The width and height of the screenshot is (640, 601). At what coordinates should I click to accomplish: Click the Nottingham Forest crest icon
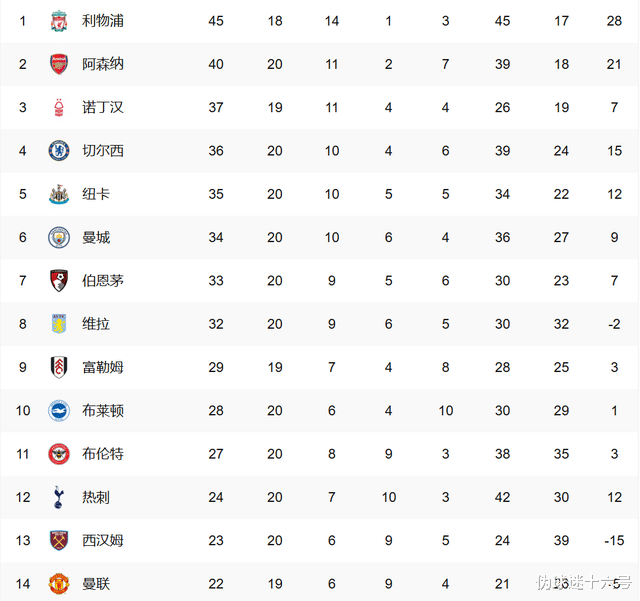point(59,108)
